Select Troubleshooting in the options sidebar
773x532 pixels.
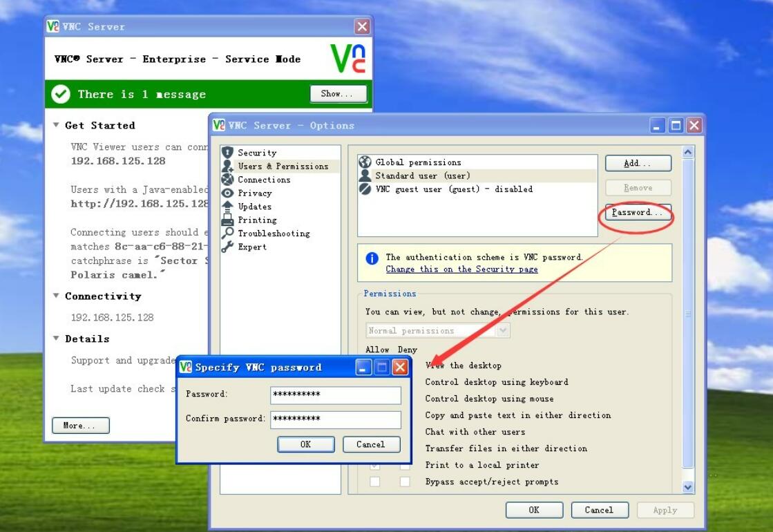point(273,234)
